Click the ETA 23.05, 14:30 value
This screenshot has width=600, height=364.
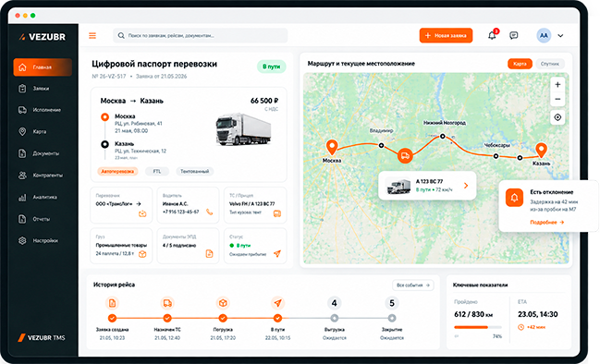[x=538, y=314]
